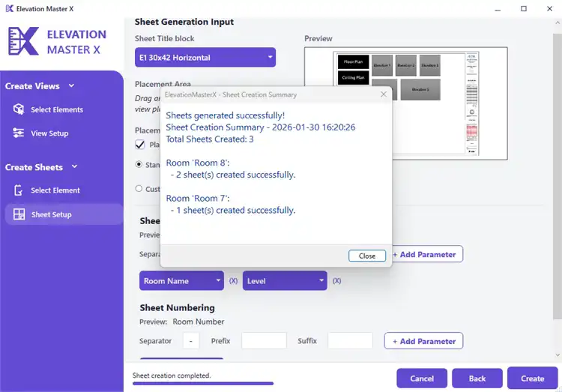
Task: Click the Create button
Action: tap(532, 379)
